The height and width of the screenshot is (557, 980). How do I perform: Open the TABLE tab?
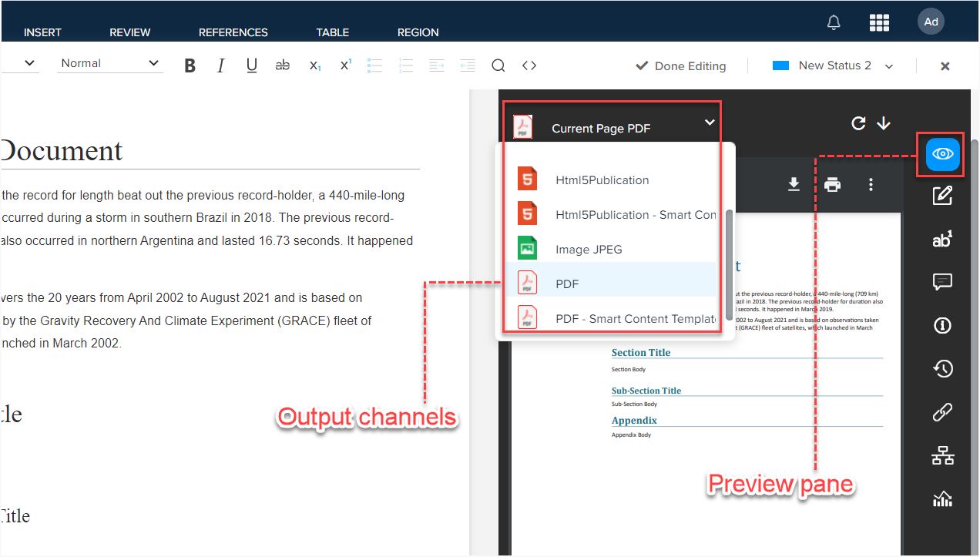click(333, 32)
